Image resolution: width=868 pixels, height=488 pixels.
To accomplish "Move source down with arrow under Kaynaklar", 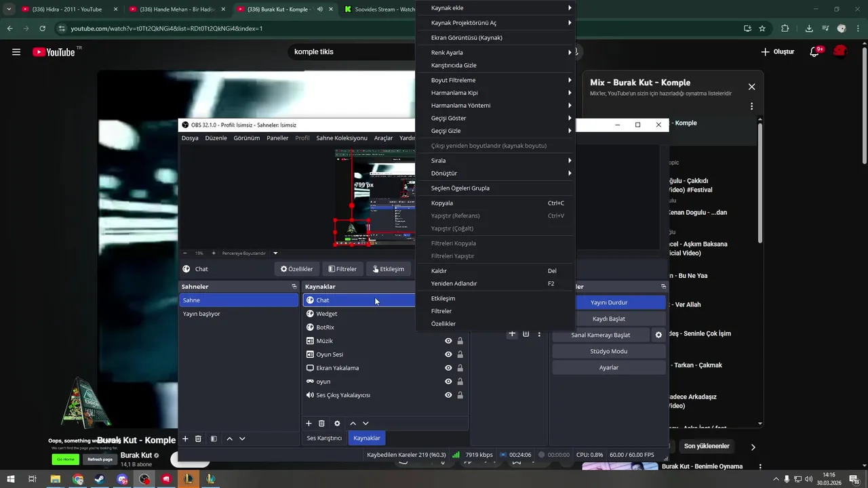I will [366, 424].
